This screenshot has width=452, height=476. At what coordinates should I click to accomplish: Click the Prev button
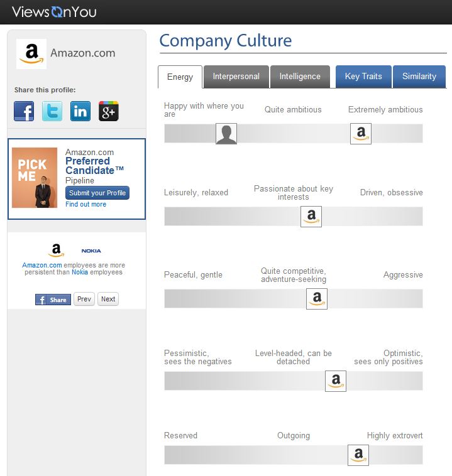pyautogui.click(x=84, y=299)
